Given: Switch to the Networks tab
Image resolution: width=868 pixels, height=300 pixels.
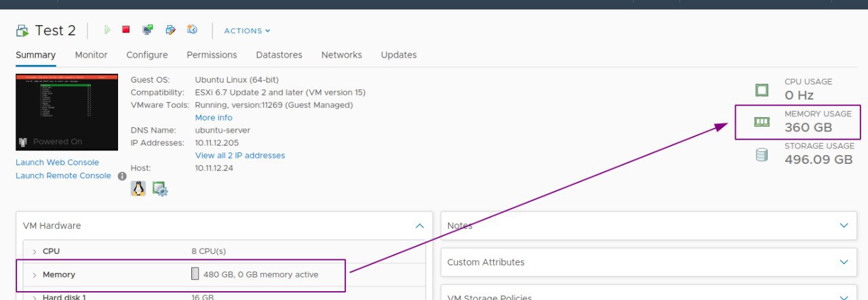Looking at the screenshot, I should point(342,55).
